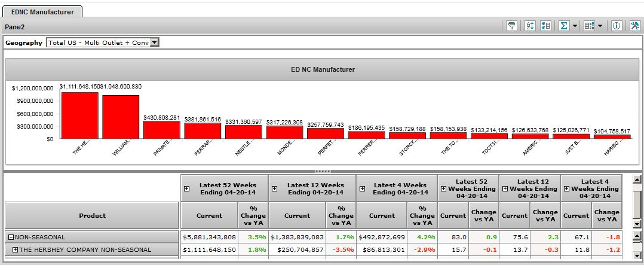The height and width of the screenshot is (265, 644).
Task: Open the dropdown arrow next to grid icon
Action: click(x=600, y=26)
